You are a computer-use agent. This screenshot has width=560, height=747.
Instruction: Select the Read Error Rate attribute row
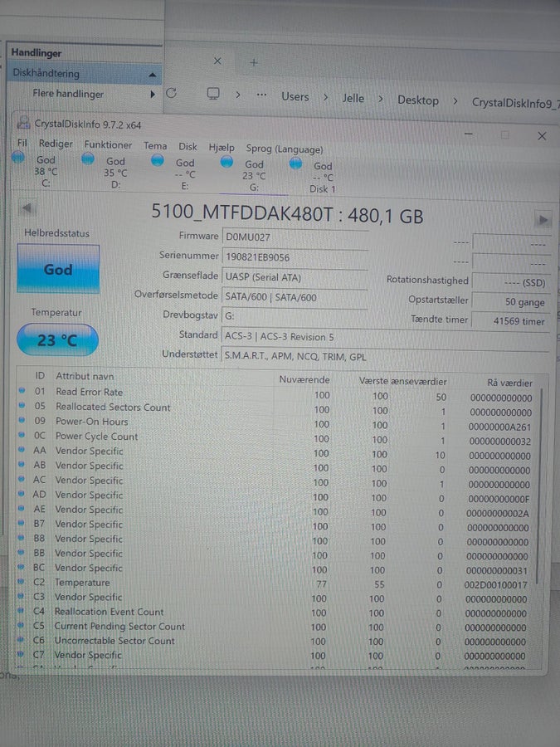click(276, 394)
